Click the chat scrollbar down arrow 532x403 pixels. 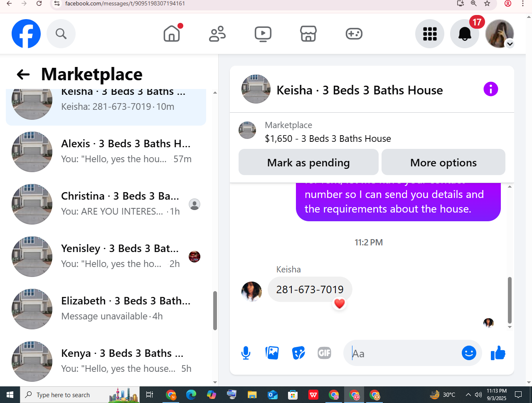pyautogui.click(x=510, y=327)
